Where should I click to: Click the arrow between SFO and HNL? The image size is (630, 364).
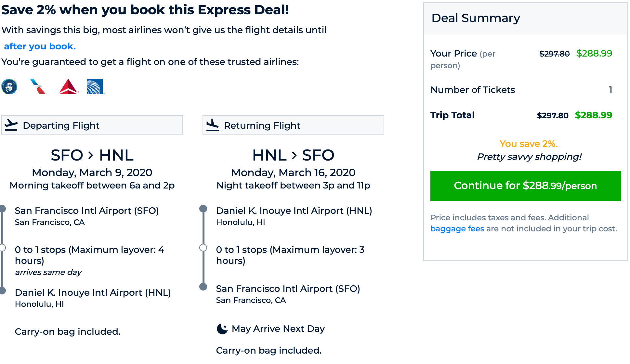pyautogui.click(x=91, y=155)
